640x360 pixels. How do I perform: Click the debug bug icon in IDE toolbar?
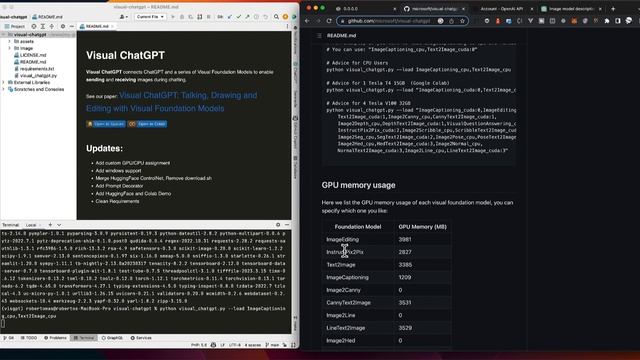click(182, 17)
